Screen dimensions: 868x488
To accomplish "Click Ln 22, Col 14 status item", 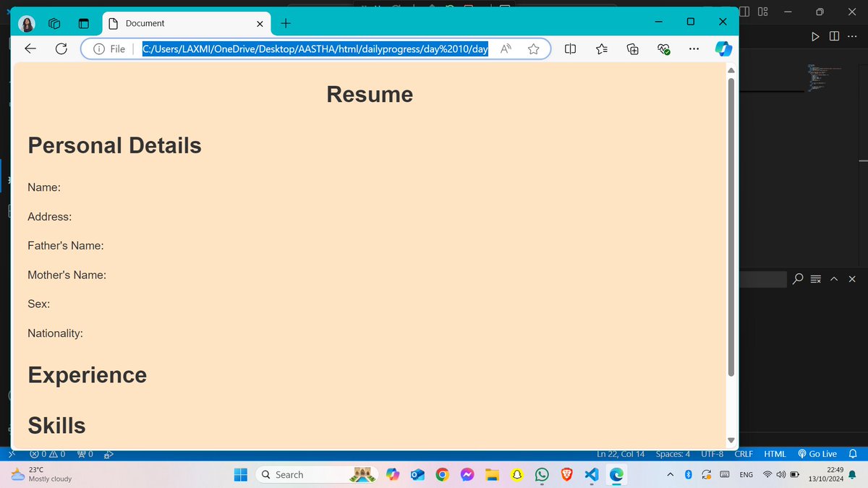I will tap(621, 454).
